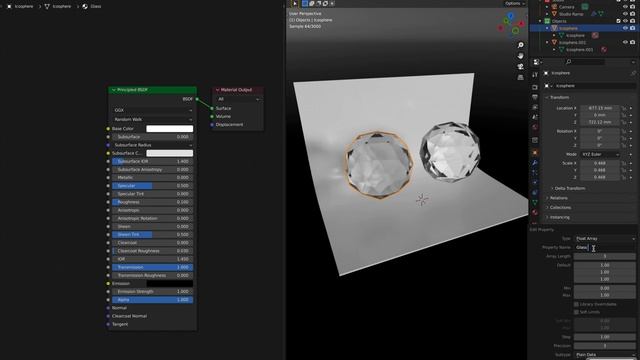Open the Modifier properties wrench tab

pyautogui.click(x=535, y=163)
